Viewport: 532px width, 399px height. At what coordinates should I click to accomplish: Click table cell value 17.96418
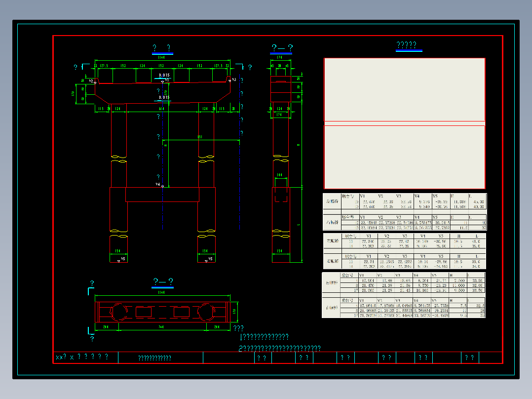click(368, 306)
